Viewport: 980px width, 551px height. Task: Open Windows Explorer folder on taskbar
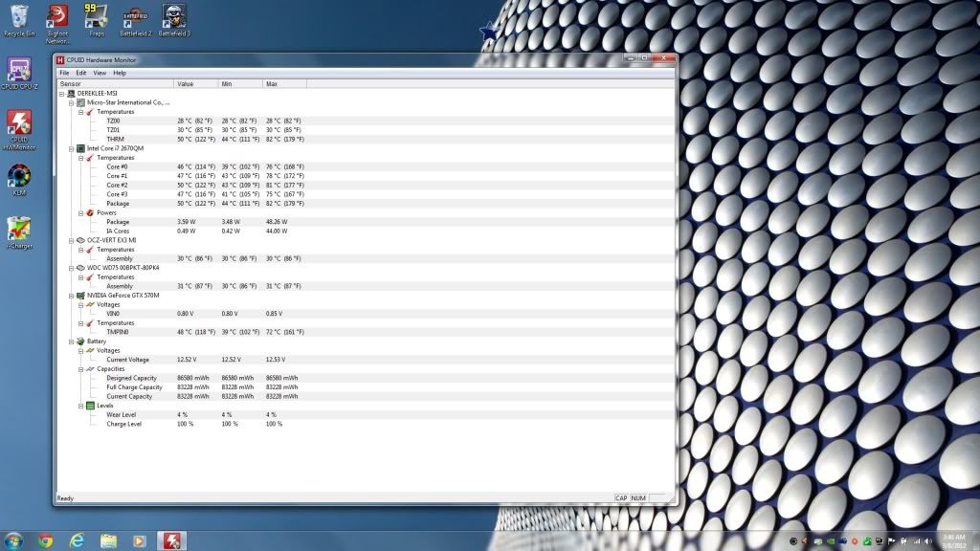click(x=108, y=540)
